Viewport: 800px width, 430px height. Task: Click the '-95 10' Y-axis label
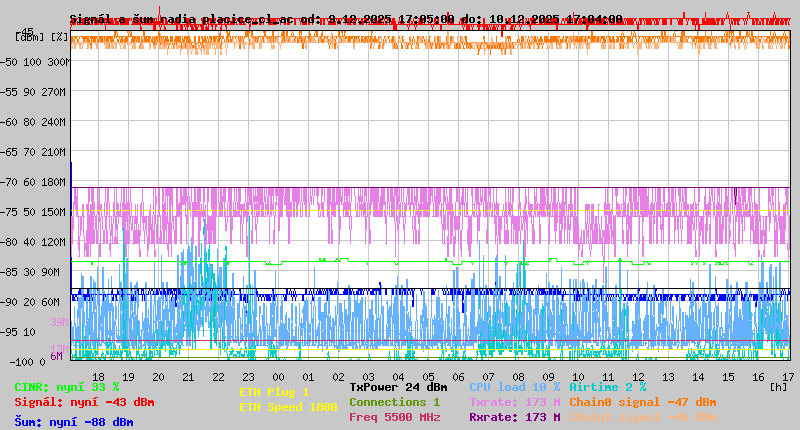pos(18,333)
